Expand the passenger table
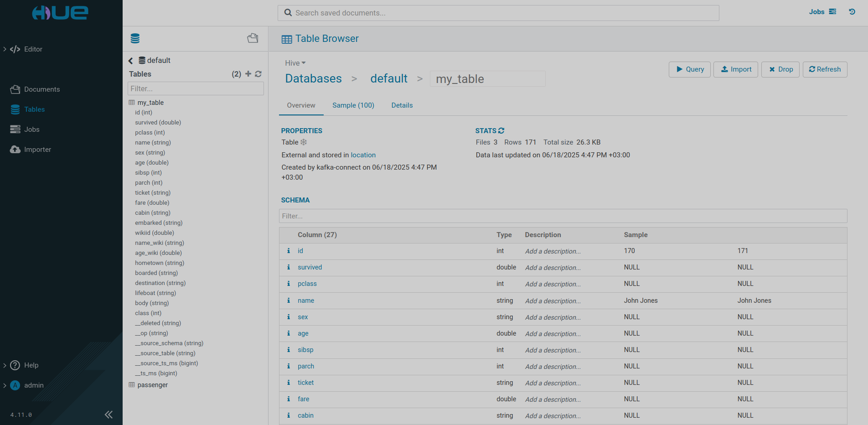868x425 pixels. click(152, 385)
